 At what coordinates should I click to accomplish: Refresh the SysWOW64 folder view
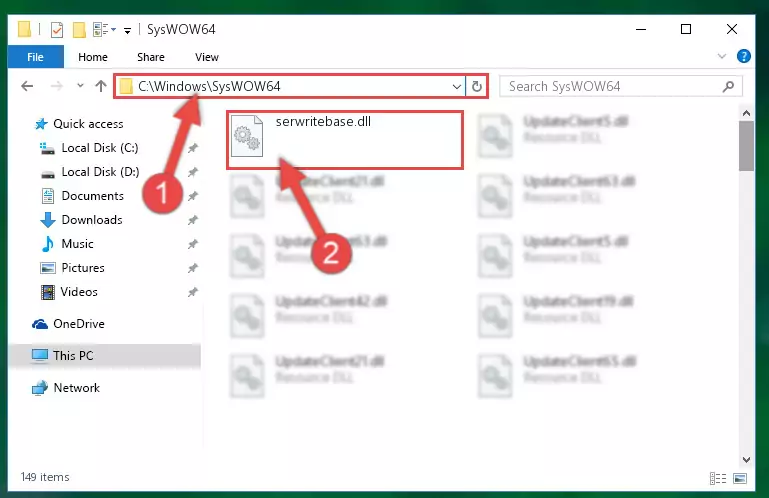click(x=477, y=87)
